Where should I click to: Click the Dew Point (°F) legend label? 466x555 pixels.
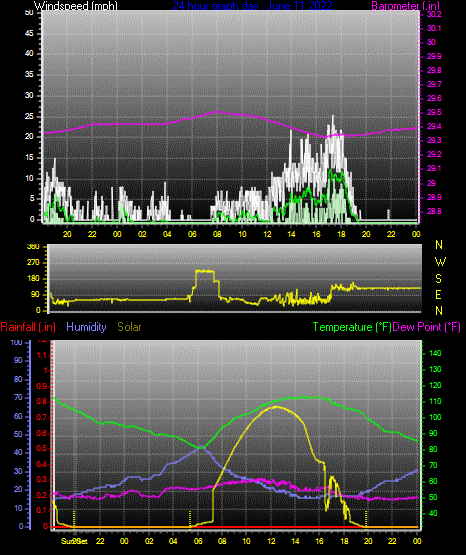(427, 327)
